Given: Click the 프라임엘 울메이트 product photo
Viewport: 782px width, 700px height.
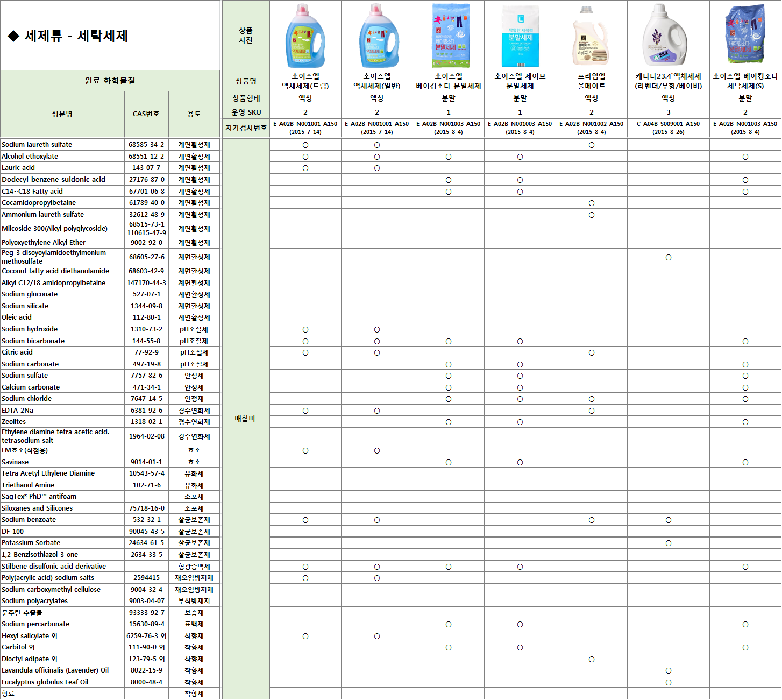Looking at the screenshot, I should click(591, 36).
